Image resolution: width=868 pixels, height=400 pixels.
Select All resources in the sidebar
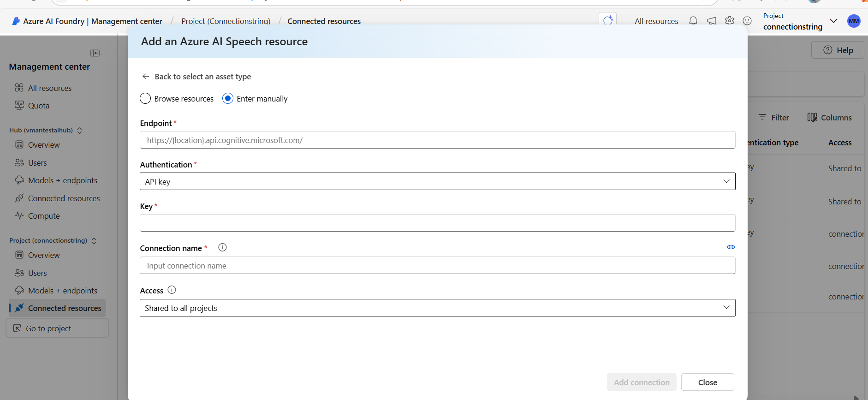[50, 88]
